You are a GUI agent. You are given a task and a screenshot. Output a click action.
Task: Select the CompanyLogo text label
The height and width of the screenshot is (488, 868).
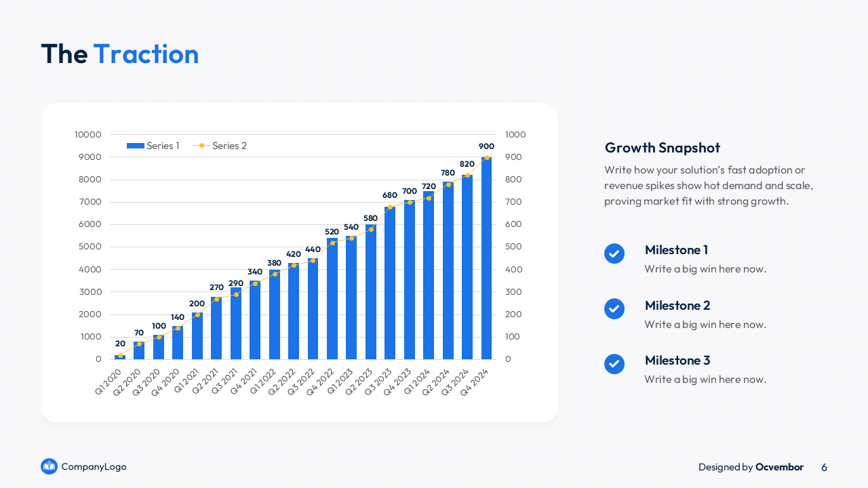[x=94, y=466]
